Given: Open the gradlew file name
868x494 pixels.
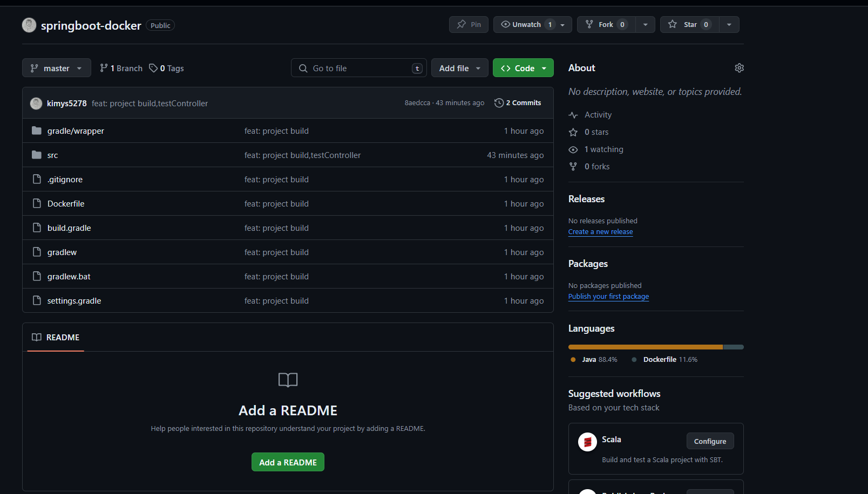Looking at the screenshot, I should click(x=62, y=252).
